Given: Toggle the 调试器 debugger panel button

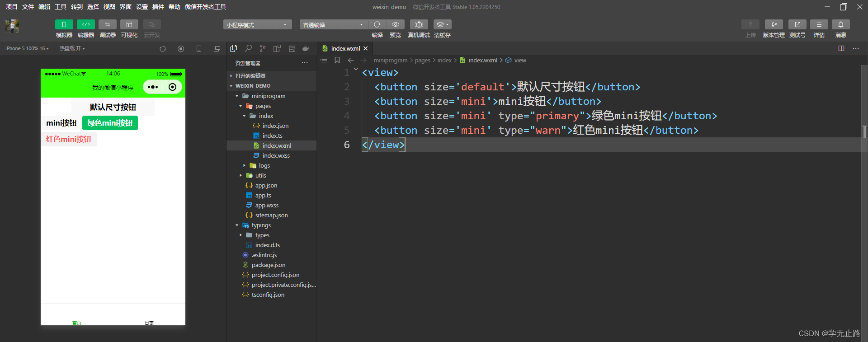Looking at the screenshot, I should tap(108, 24).
